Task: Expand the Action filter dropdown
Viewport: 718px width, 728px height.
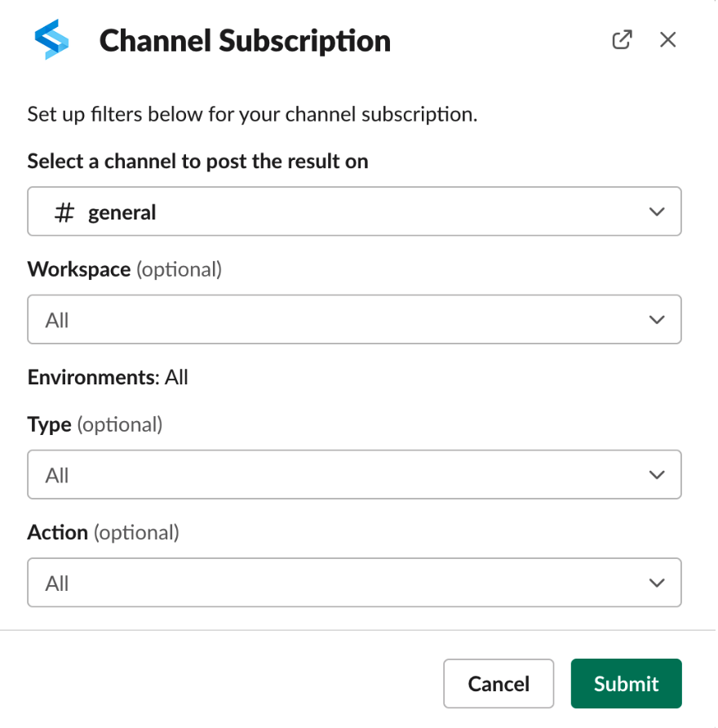Action: (x=354, y=583)
